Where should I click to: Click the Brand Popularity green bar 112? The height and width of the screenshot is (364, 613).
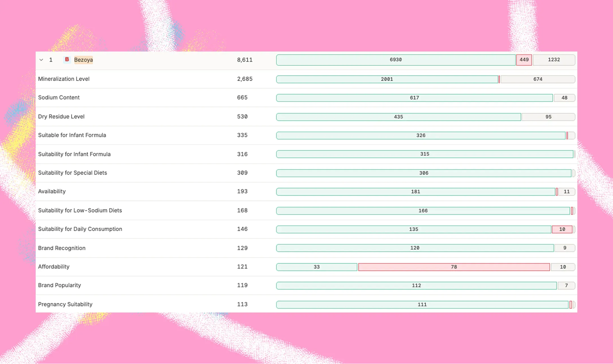pos(417,286)
